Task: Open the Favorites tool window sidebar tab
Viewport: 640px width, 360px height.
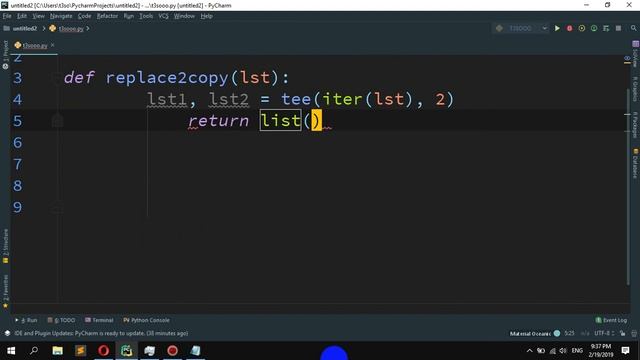Action: coord(5,291)
